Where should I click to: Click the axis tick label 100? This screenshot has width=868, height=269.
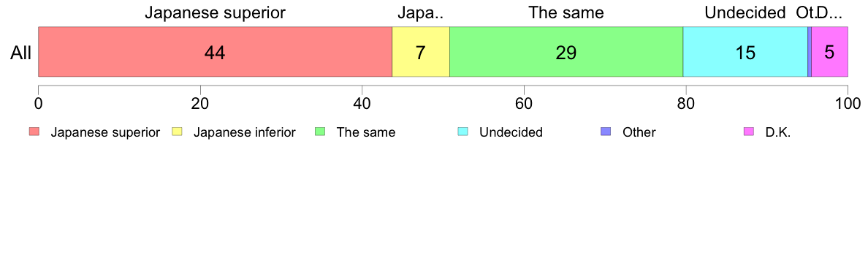[848, 103]
